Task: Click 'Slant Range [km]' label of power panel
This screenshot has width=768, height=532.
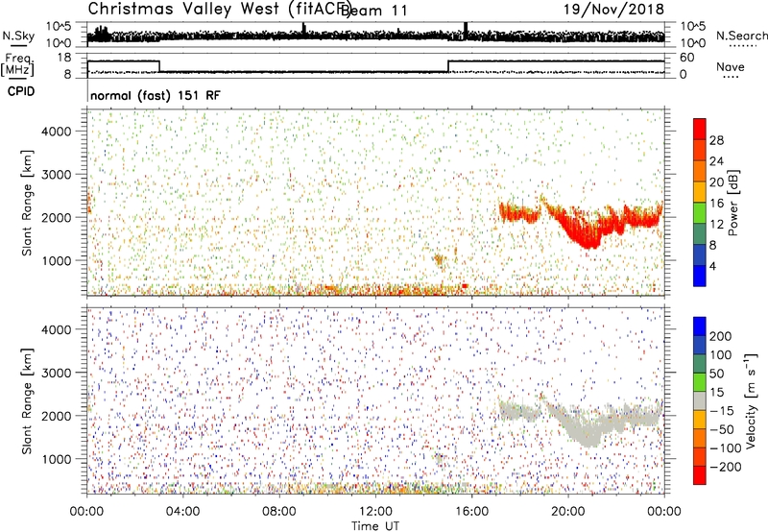Action: 27,203
